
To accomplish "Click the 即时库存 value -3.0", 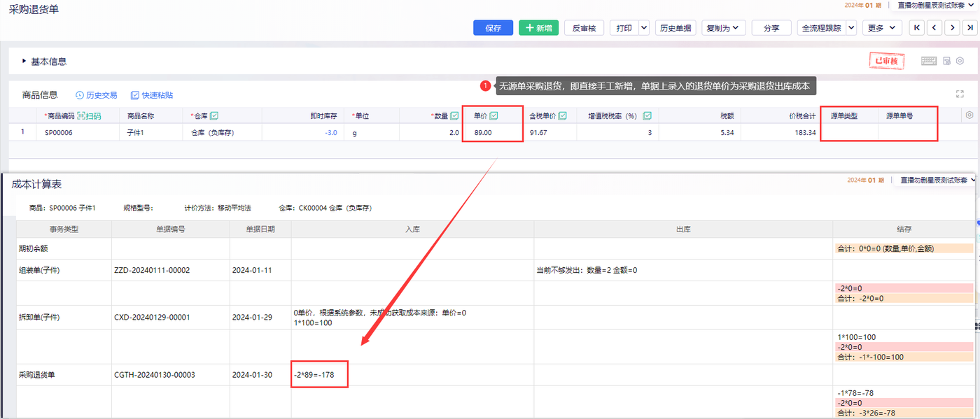I will (x=331, y=132).
